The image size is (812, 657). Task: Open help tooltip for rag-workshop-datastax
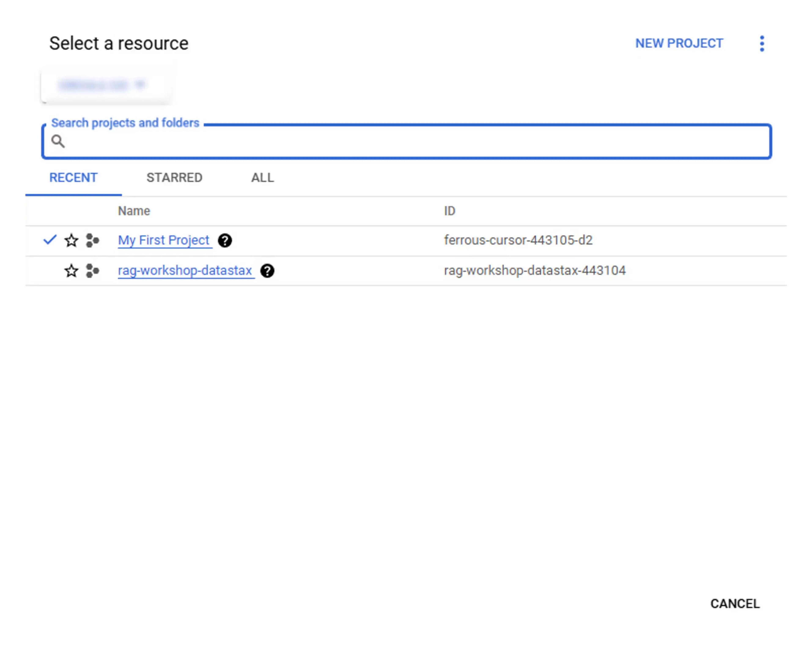tap(267, 271)
